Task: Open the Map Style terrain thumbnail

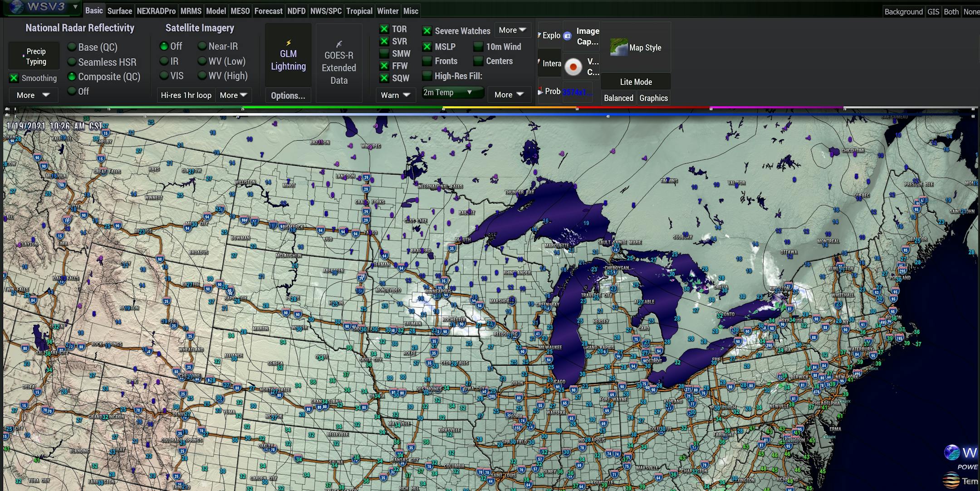Action: coord(619,48)
